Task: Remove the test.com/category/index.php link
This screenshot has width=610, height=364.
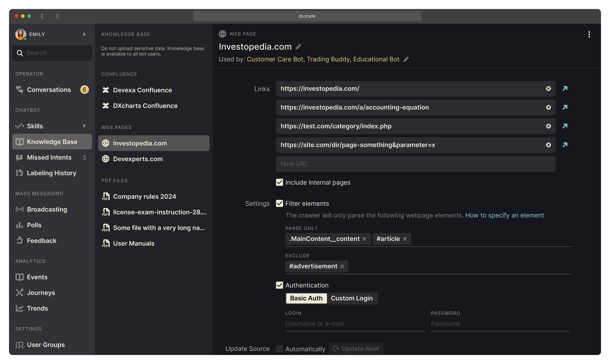Action: click(x=548, y=126)
